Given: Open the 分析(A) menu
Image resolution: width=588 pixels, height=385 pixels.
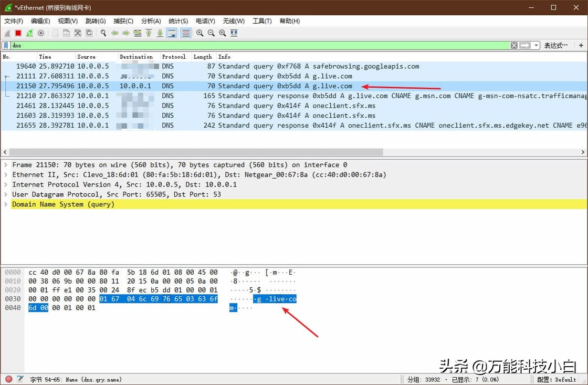Looking at the screenshot, I should pos(151,21).
